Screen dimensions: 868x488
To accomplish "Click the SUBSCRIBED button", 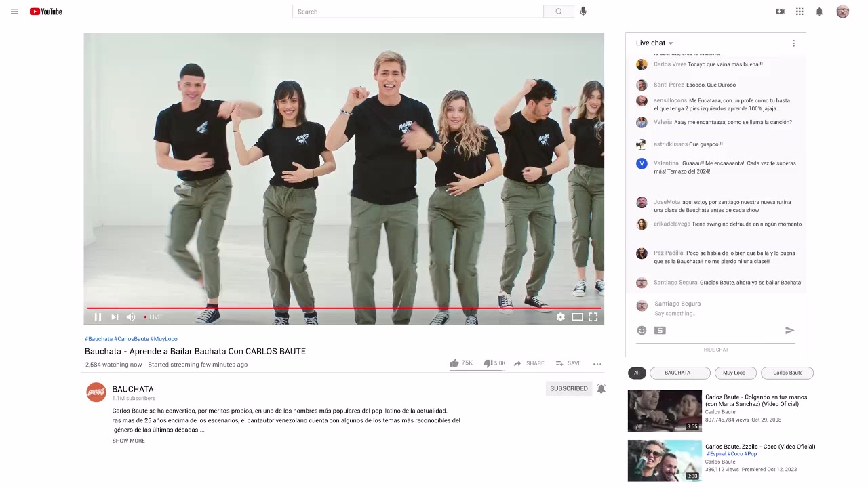I will 569,388.
